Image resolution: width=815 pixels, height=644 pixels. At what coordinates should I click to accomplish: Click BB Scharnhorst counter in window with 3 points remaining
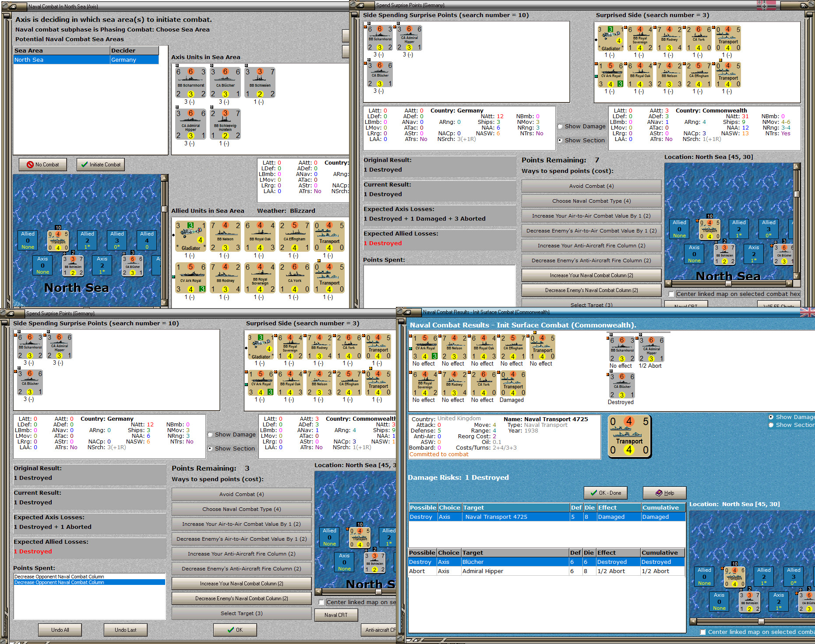(30, 346)
